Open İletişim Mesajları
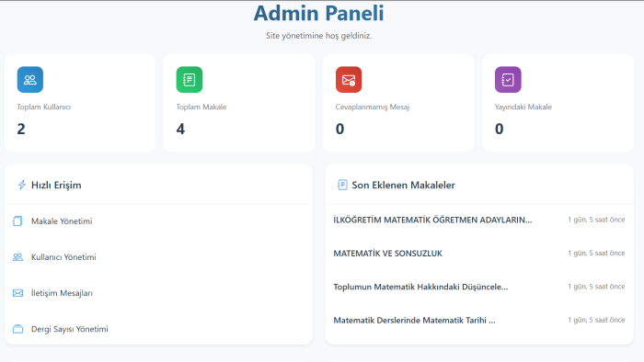 [x=62, y=293]
